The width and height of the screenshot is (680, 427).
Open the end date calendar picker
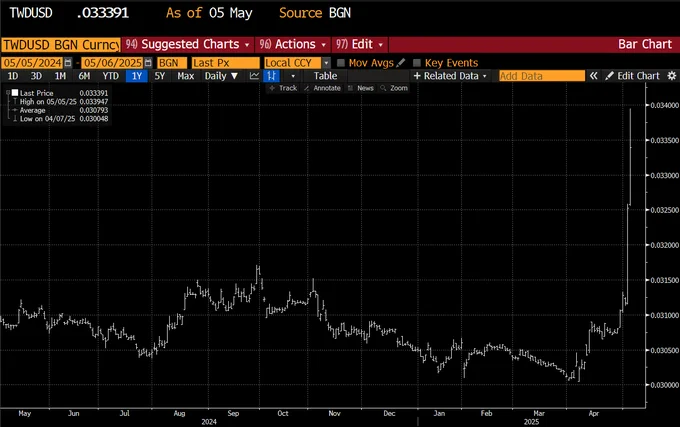tap(148, 63)
